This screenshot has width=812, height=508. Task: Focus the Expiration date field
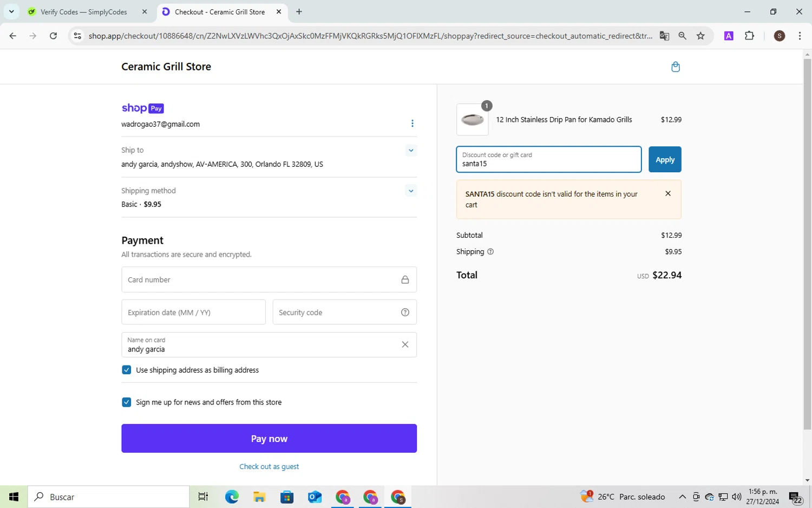point(193,312)
